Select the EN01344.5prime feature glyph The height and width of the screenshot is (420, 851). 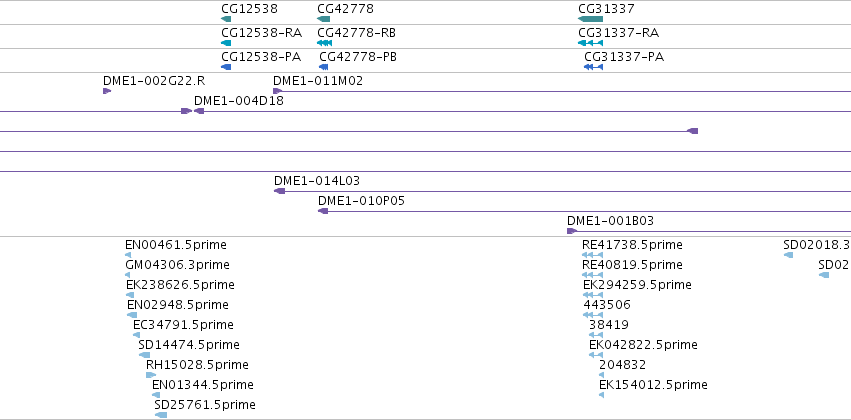click(156, 395)
